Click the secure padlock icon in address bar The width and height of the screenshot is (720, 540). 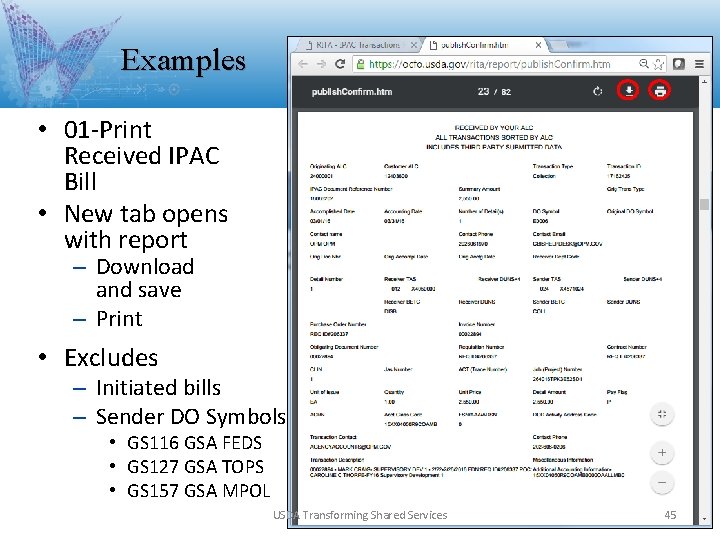(360, 64)
